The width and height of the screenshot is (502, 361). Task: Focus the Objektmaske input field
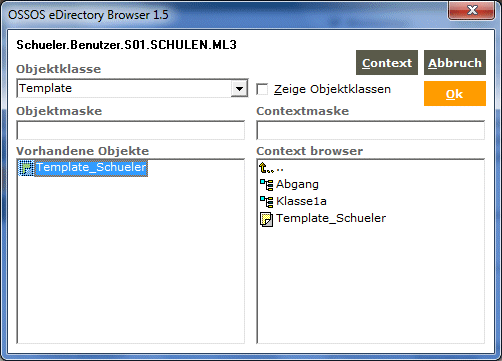(x=131, y=130)
